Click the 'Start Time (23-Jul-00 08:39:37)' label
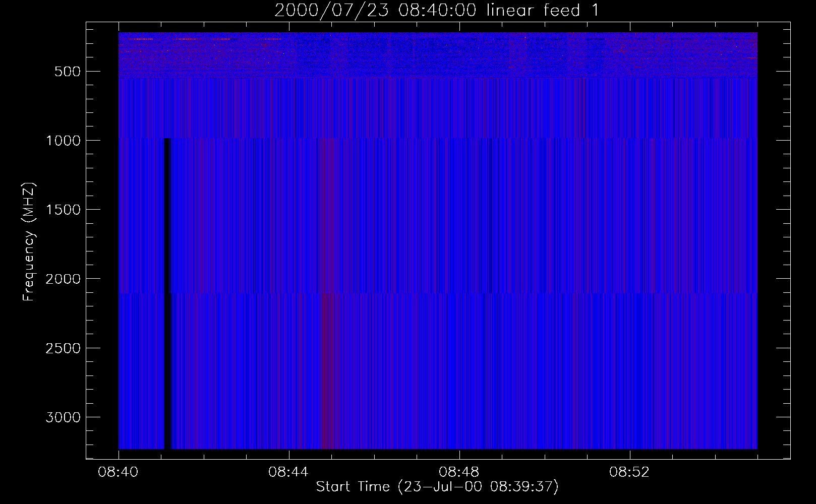 (x=437, y=487)
